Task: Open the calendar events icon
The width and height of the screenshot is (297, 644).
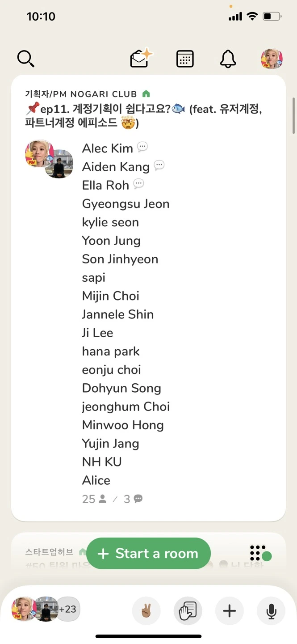Action: pyautogui.click(x=185, y=59)
